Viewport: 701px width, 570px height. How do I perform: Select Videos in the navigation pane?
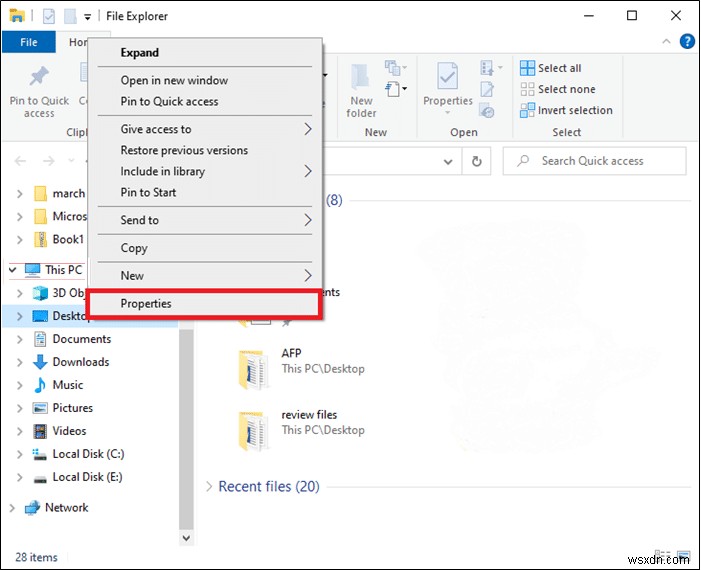pyautogui.click(x=69, y=431)
